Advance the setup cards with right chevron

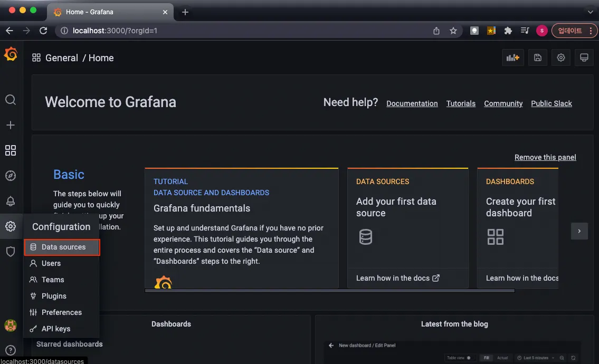[x=579, y=231]
